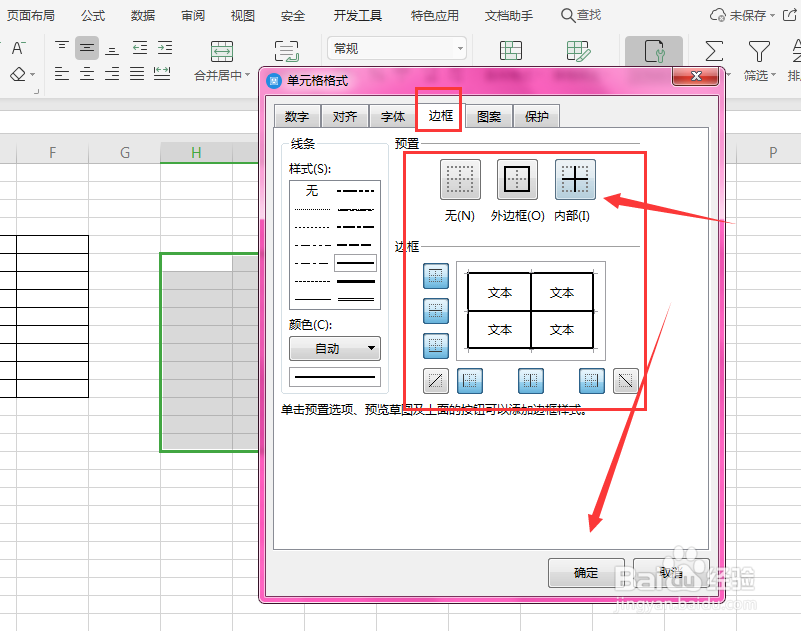Image resolution: width=801 pixels, height=631 pixels.
Task: Click the align left icon in ribbon
Action: point(62,74)
